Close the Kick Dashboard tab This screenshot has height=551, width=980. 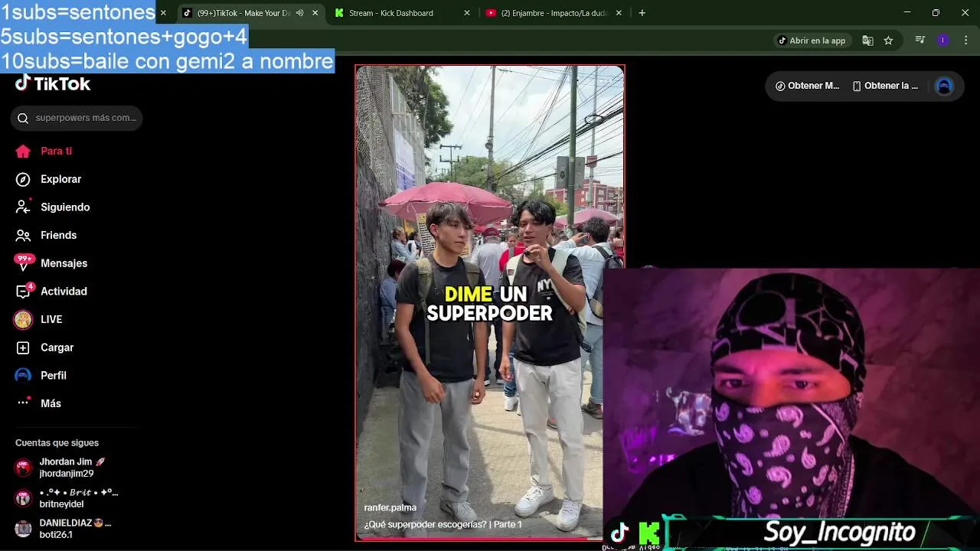tap(467, 13)
